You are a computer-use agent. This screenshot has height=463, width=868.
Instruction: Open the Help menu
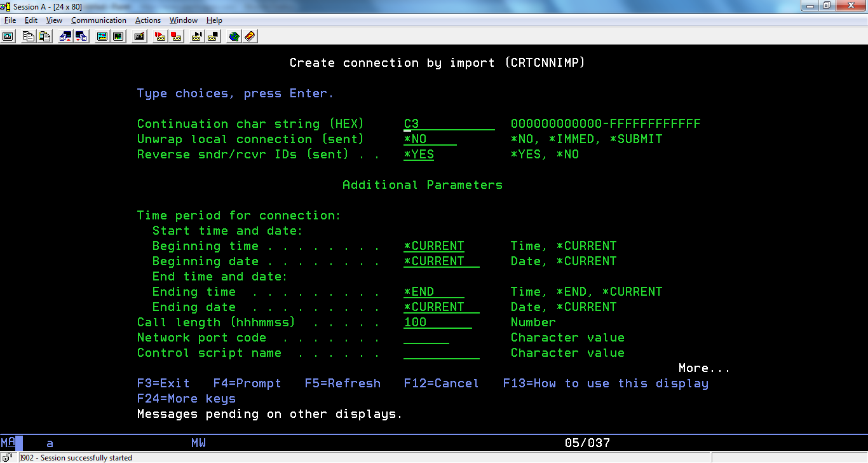214,20
